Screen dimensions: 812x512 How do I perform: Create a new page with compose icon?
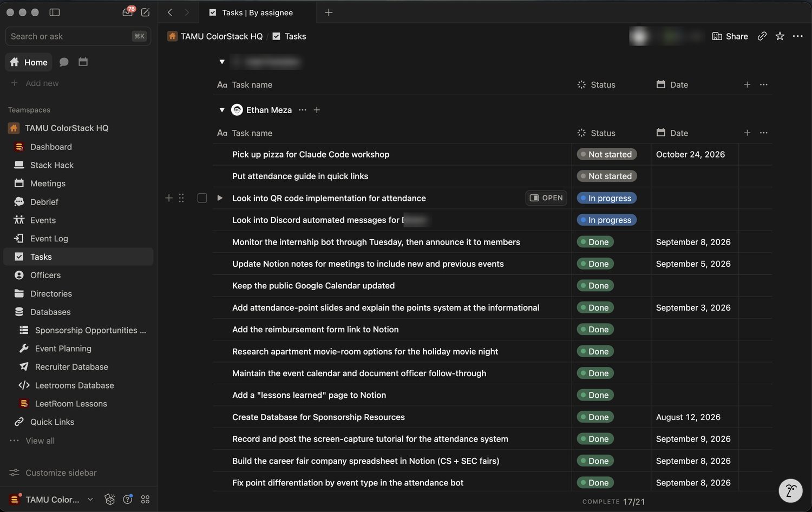(x=145, y=12)
